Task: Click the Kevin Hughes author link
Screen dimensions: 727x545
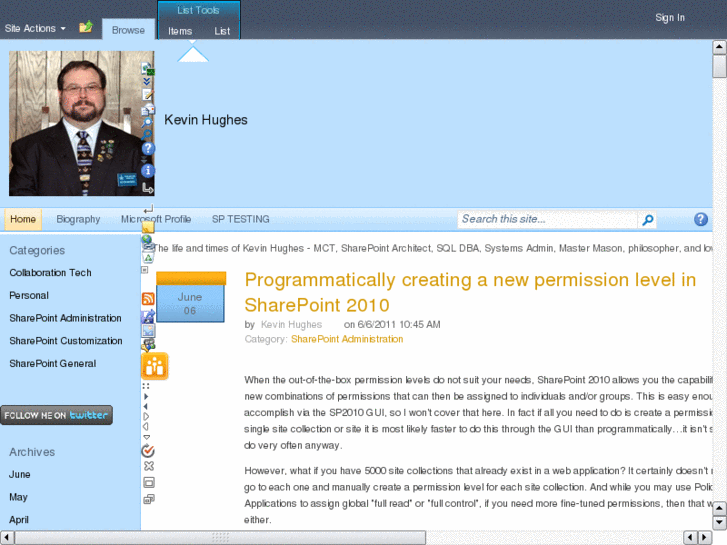Action: [x=291, y=325]
